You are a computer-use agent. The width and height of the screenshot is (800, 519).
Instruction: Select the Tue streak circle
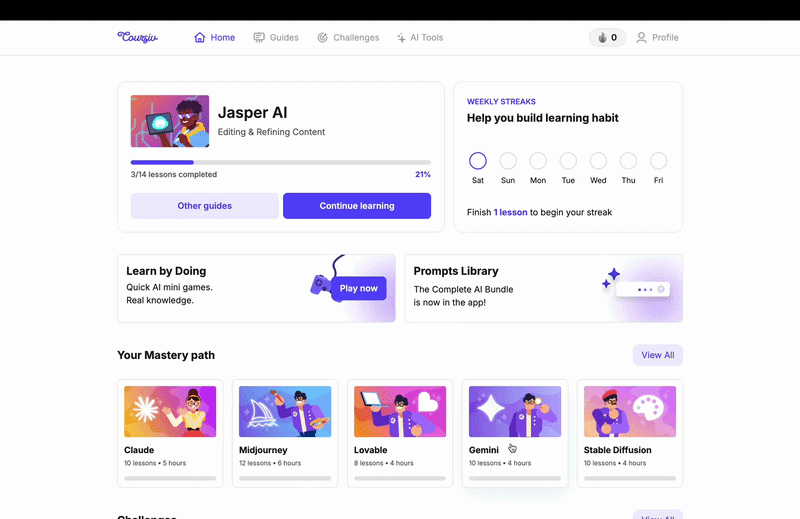(x=568, y=161)
